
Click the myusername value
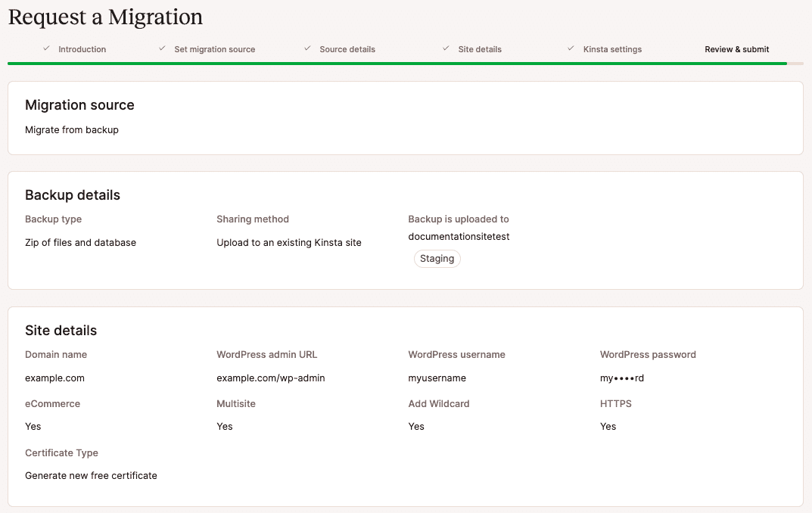(x=437, y=378)
